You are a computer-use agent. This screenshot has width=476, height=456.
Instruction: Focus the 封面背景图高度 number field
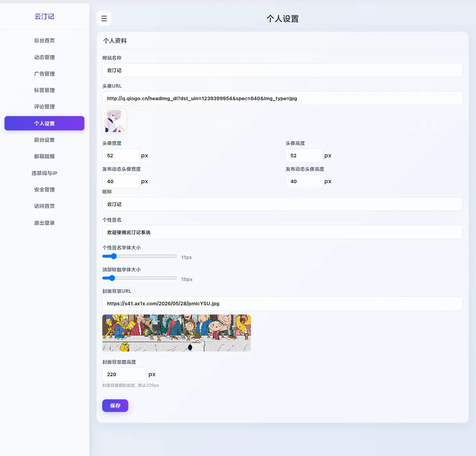coord(124,374)
